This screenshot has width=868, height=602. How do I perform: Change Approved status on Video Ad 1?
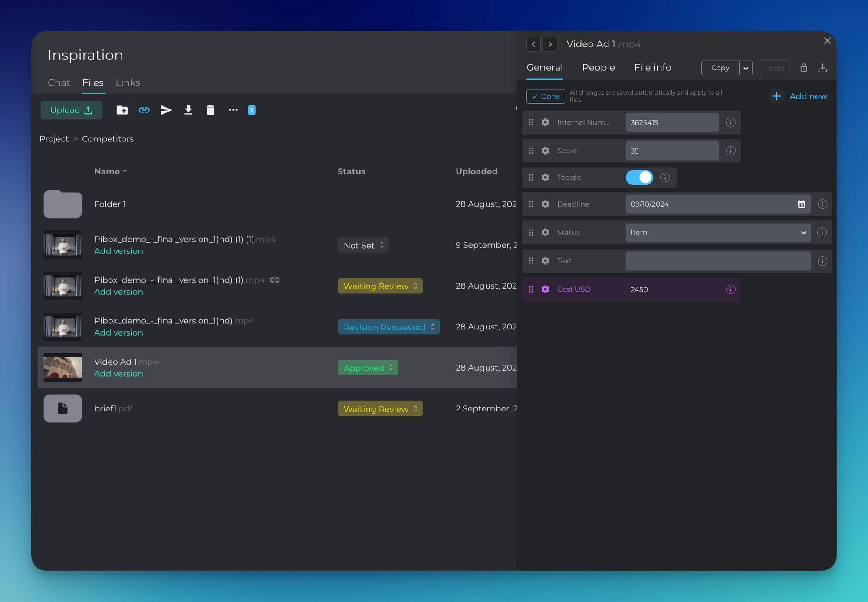[368, 368]
